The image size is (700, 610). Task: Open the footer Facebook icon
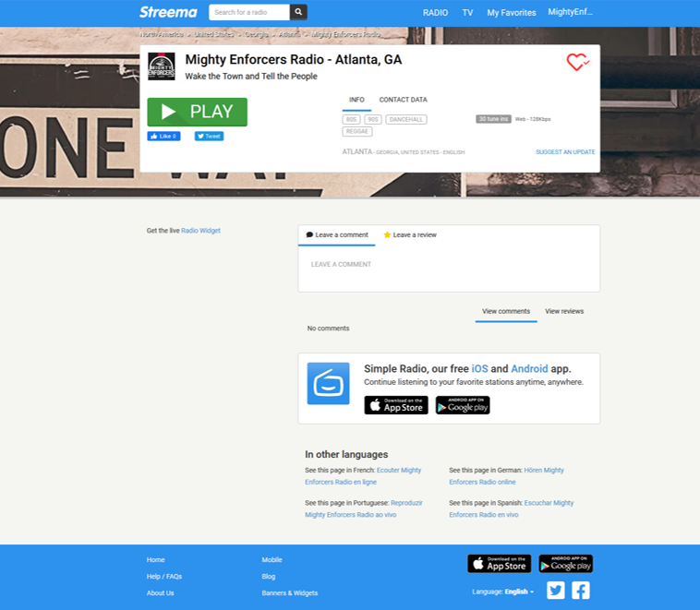(x=580, y=591)
